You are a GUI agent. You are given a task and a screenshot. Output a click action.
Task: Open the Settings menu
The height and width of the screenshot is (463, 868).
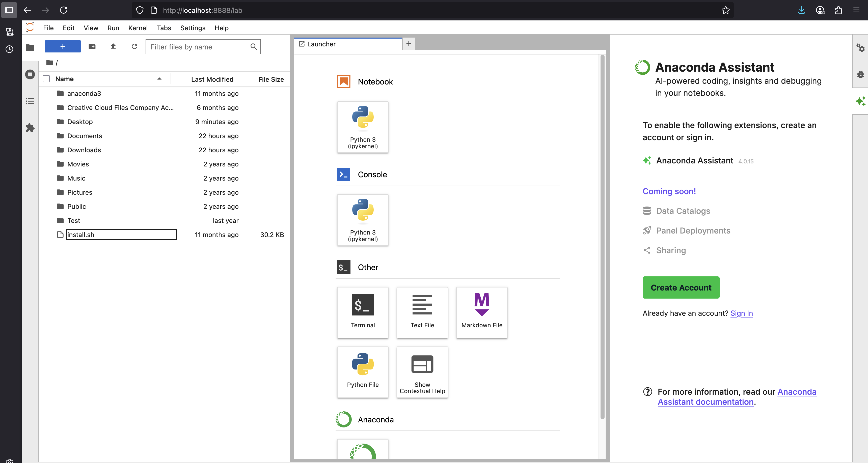(x=193, y=28)
